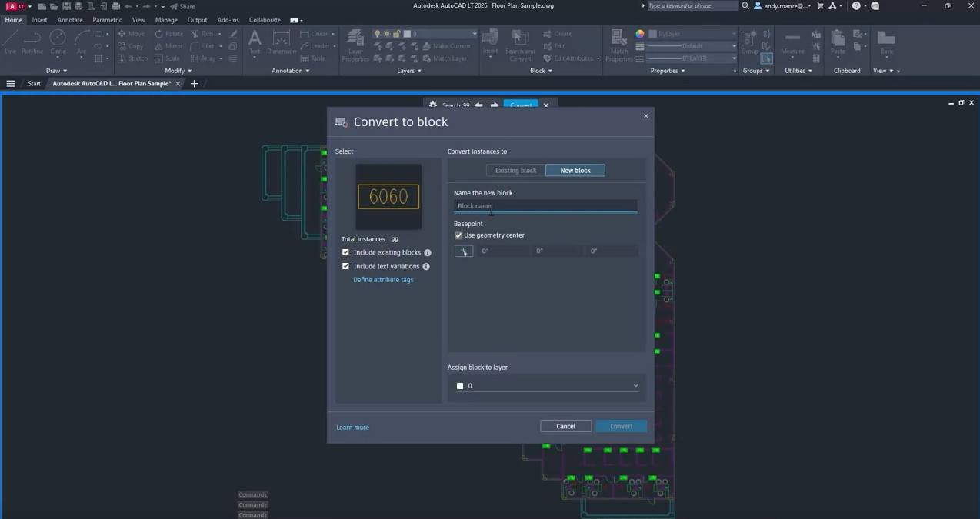Click Define attribute tags link
This screenshot has width=980, height=519.
[x=383, y=280]
